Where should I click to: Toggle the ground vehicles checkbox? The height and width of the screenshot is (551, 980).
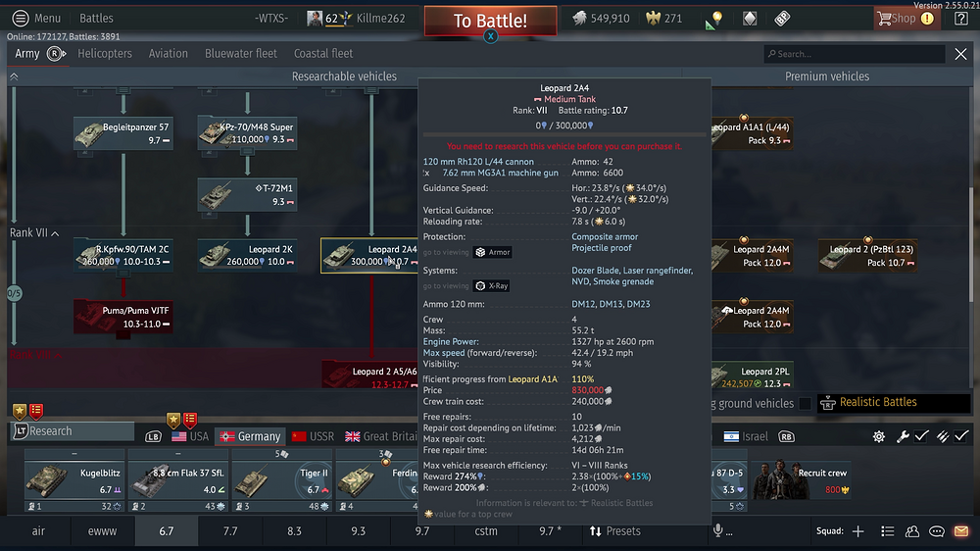click(x=805, y=403)
